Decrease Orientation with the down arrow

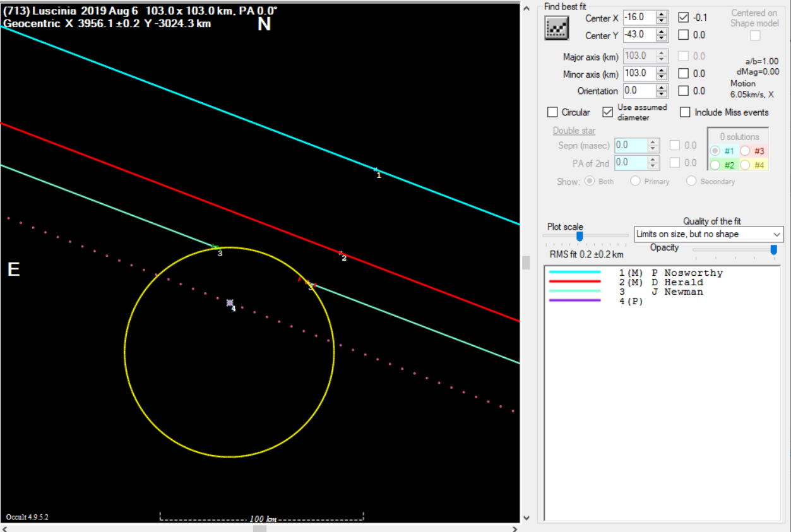click(x=662, y=95)
